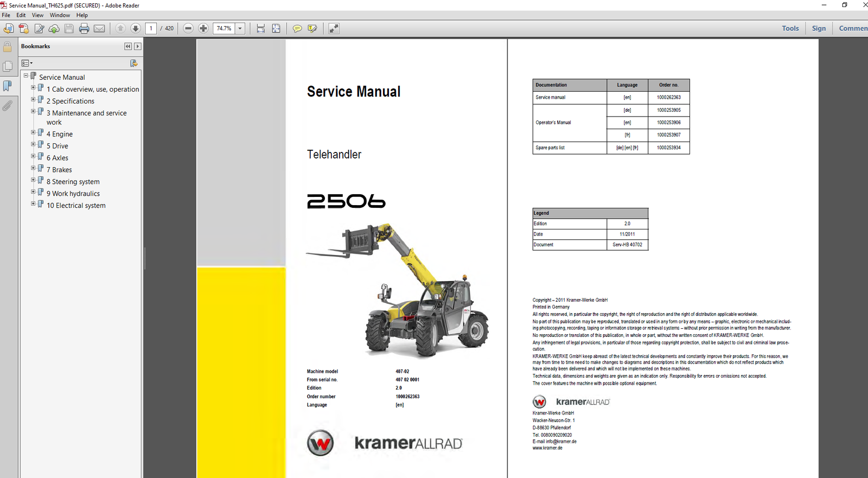Open the Sign pane
Image resolution: width=868 pixels, height=478 pixels.
pos(819,28)
